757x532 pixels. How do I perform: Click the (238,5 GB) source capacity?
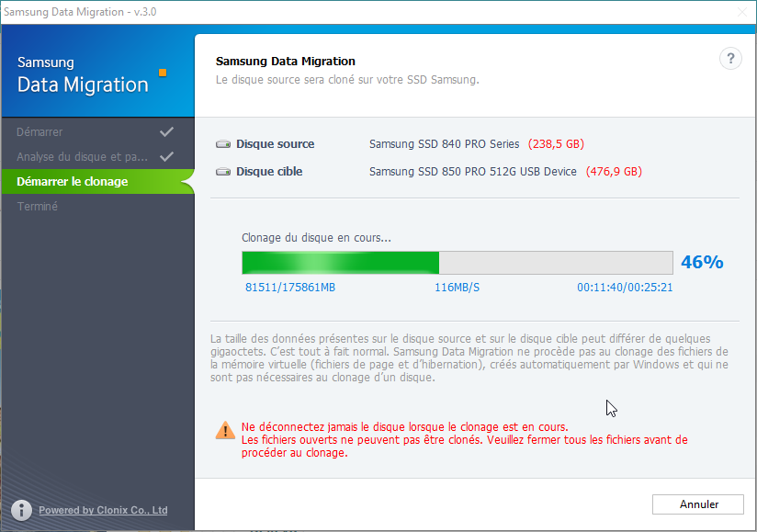556,144
